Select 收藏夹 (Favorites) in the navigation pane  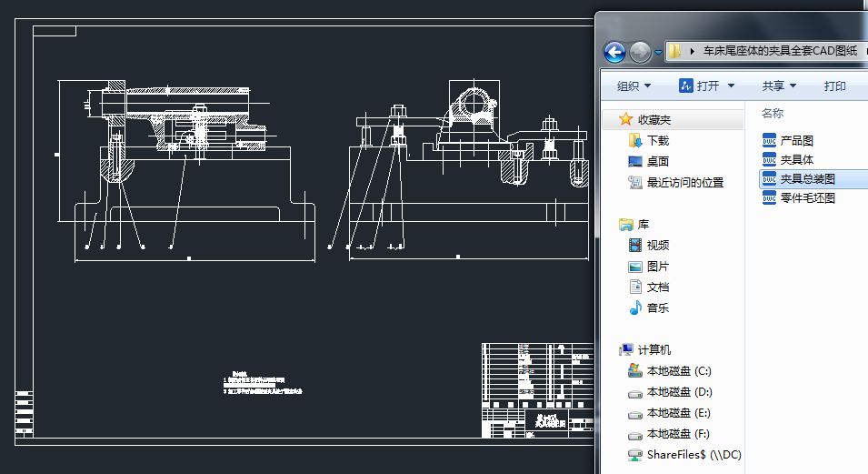653,119
